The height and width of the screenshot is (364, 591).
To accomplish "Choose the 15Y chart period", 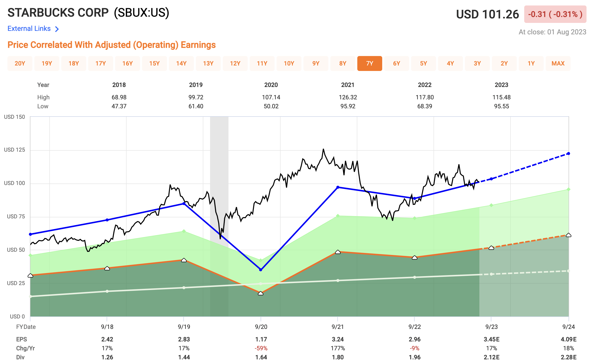I will click(x=154, y=63).
